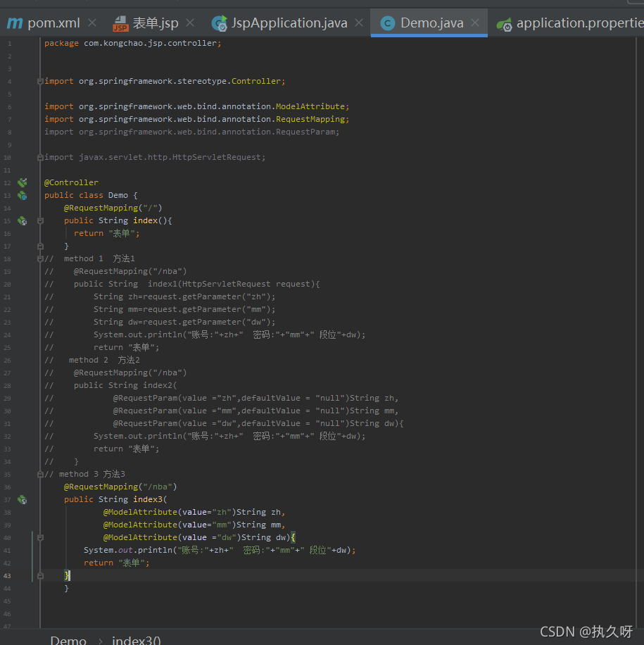The image size is (644, 645).
Task: Close the Demo.java tab
Action: 475,23
